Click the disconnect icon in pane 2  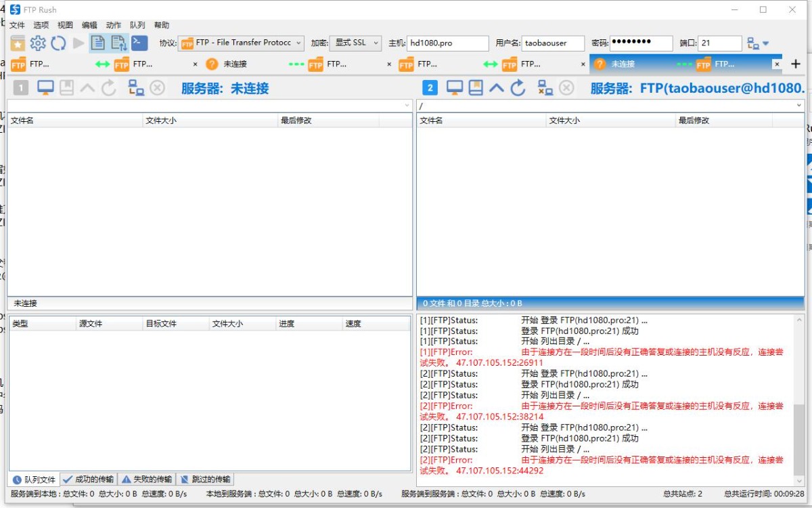(x=566, y=88)
